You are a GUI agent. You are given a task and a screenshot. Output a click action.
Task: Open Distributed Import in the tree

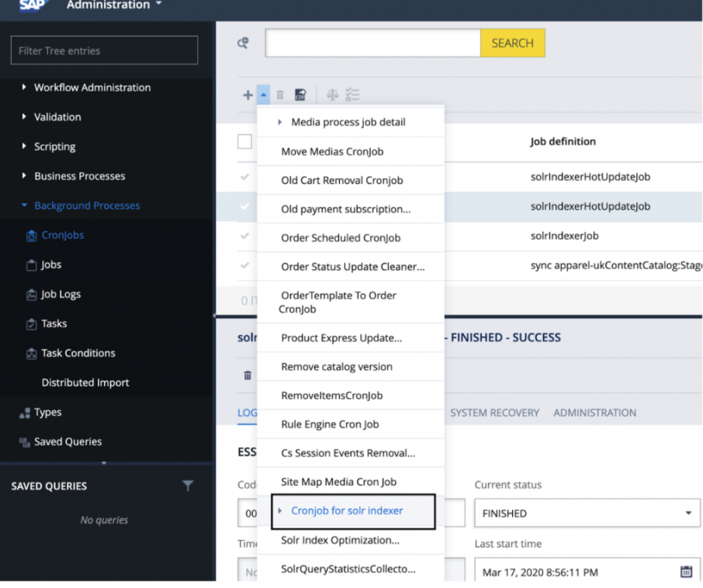[85, 382]
